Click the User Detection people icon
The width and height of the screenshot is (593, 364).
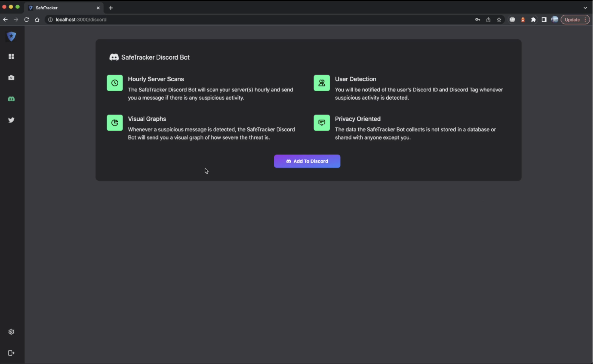coord(321,83)
